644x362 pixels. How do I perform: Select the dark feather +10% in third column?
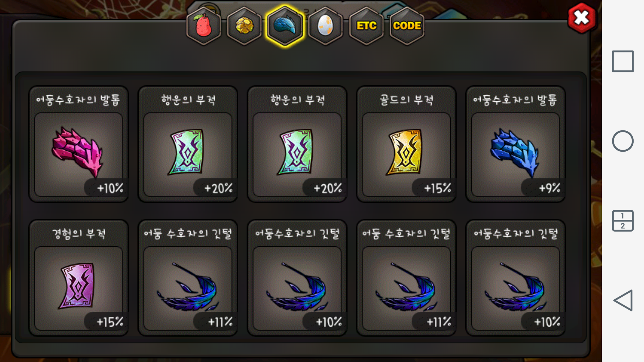click(x=297, y=278)
